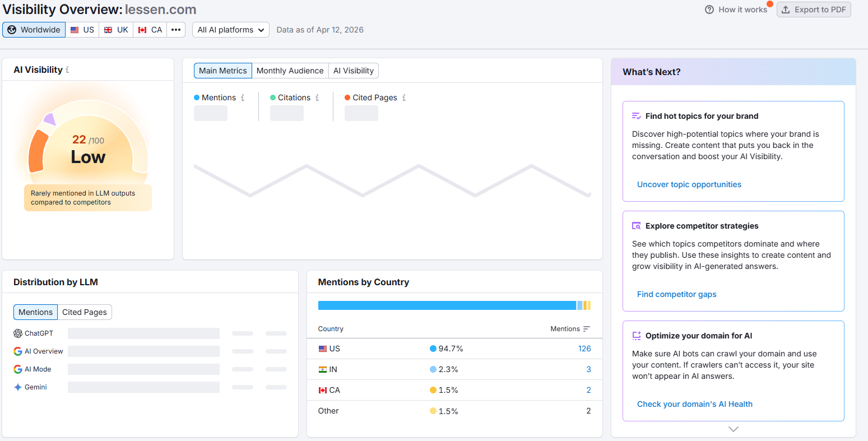The width and height of the screenshot is (868, 441).
Task: Click the Export to PDF button
Action: [x=814, y=10]
